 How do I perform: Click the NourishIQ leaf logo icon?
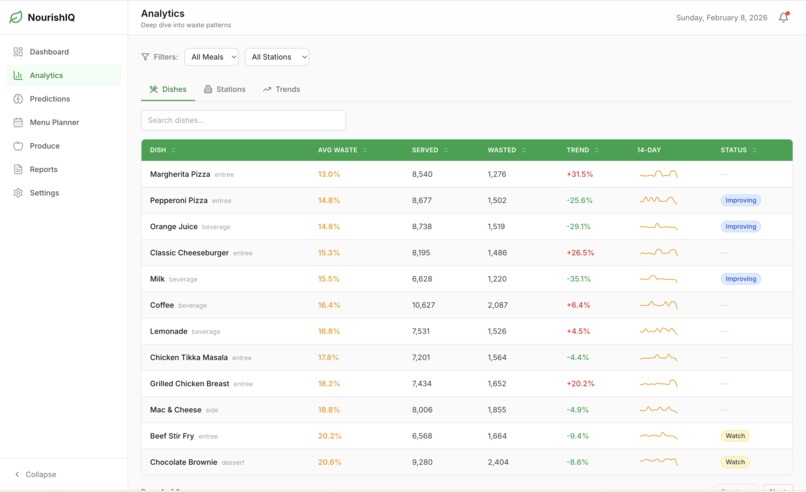(x=15, y=17)
